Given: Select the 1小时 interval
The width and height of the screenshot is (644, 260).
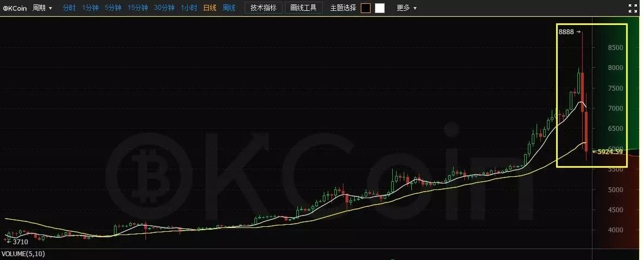Looking at the screenshot, I should coord(189,8).
